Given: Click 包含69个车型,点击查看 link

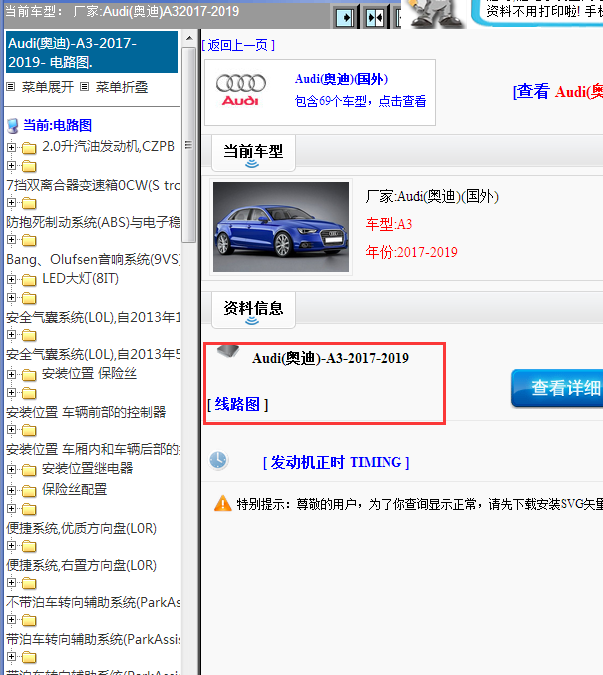Looking at the screenshot, I should [360, 101].
